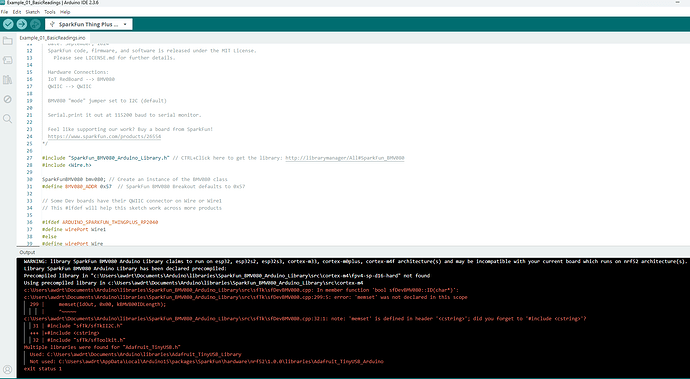This screenshot has width=690, height=379.
Task: Follow the librarymanager SparkFun_BMV080 link
Action: coord(345,158)
